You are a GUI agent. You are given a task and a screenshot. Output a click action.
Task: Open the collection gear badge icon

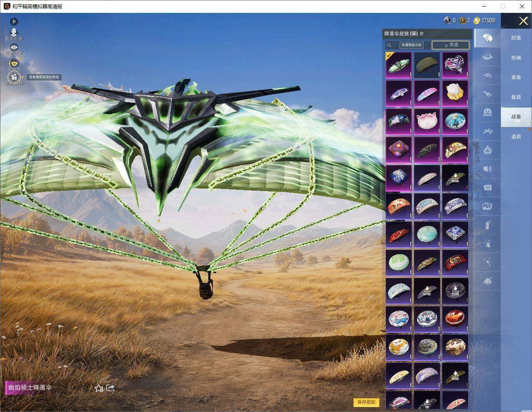(x=14, y=64)
